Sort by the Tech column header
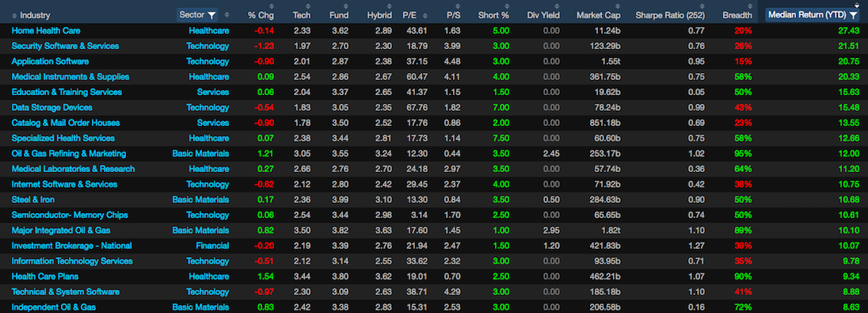Screen dimensions: 868x313 pos(303,16)
